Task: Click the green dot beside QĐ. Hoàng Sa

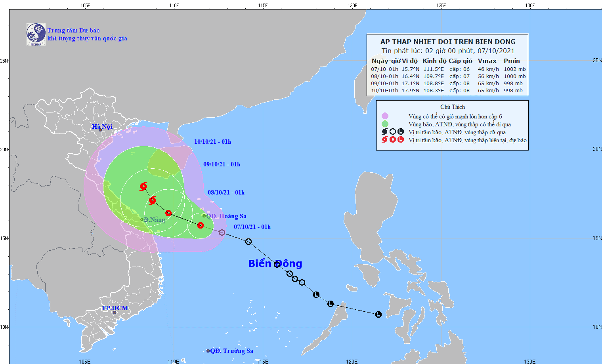Action: 204,216
